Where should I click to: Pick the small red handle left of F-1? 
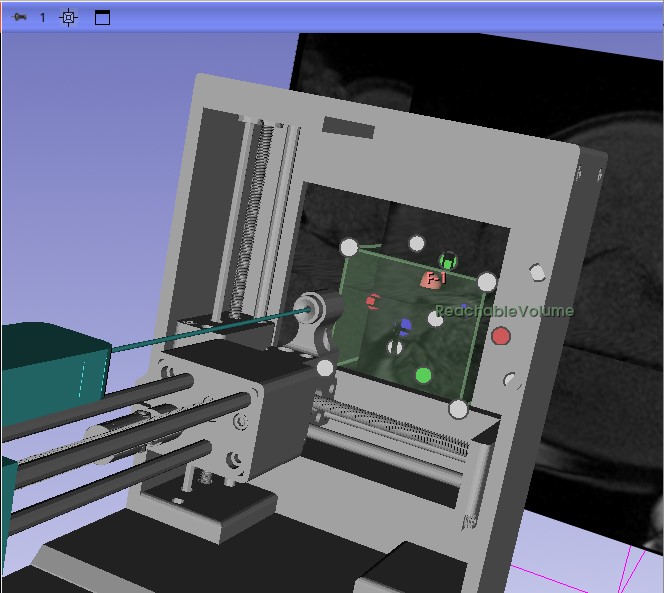pyautogui.click(x=372, y=302)
